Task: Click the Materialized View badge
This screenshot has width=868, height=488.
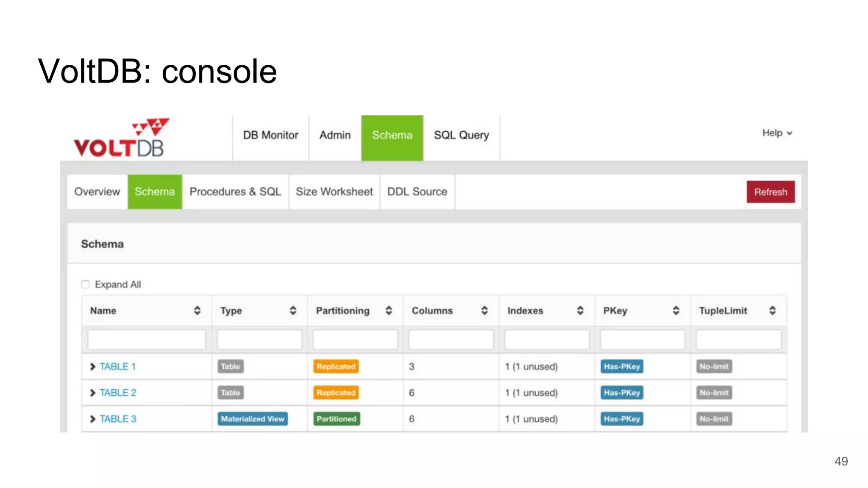Action: pyautogui.click(x=253, y=419)
